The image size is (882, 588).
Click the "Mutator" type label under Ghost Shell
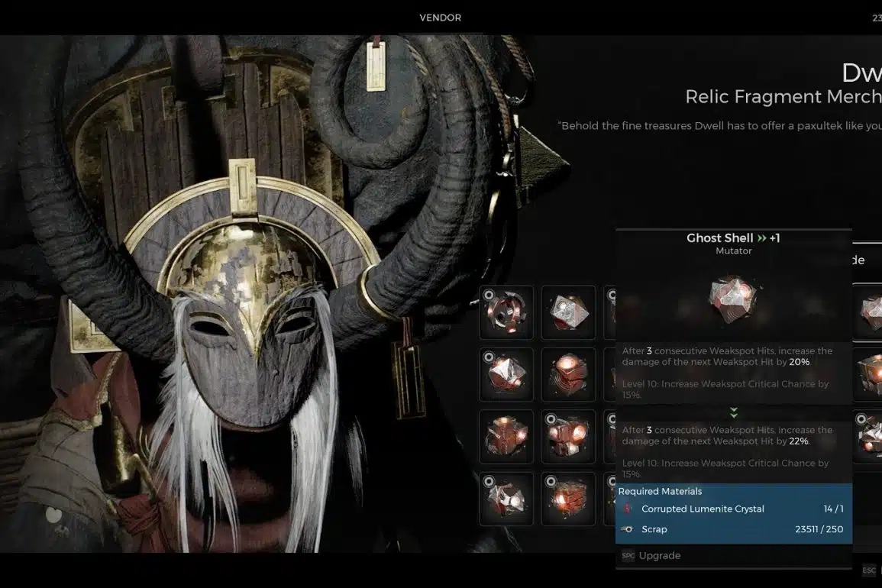tap(734, 251)
